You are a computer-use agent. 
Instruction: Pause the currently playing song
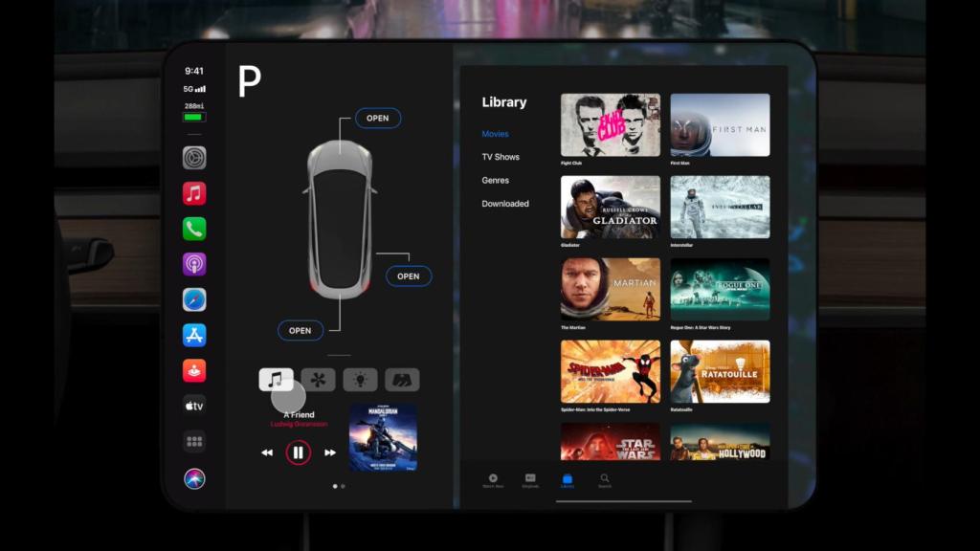[x=299, y=451]
